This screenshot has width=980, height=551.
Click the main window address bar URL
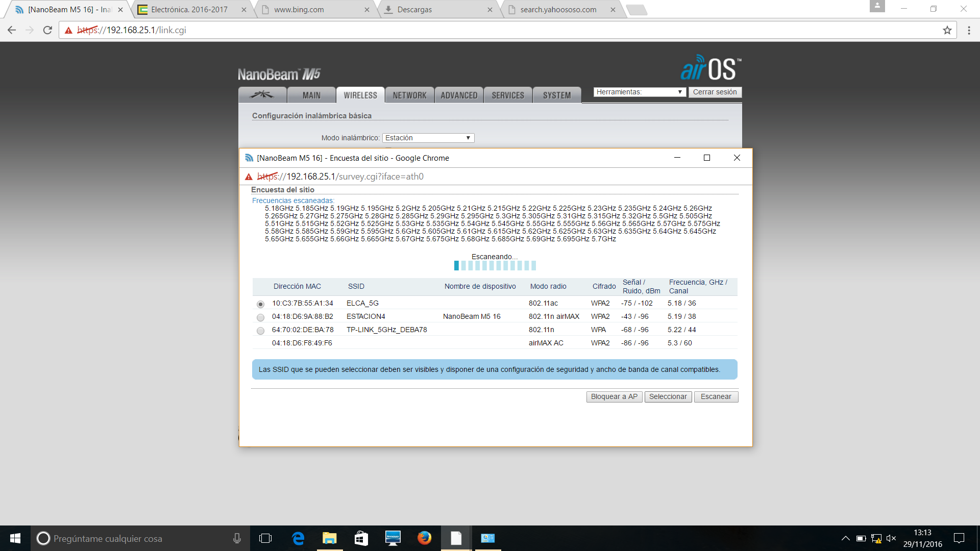pyautogui.click(x=132, y=30)
